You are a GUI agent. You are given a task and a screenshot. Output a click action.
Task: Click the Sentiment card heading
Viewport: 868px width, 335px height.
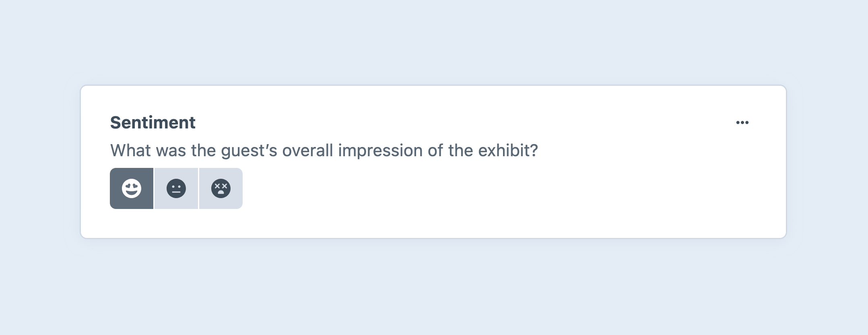(153, 122)
